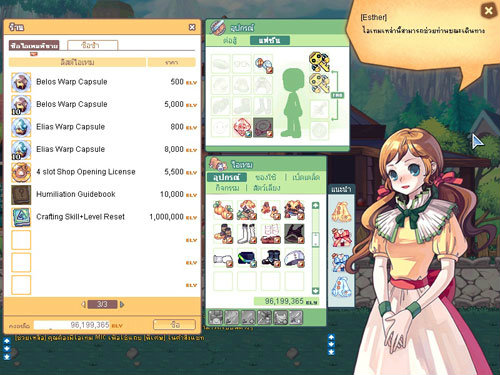The image size is (500, 375).
Task: Click the top yellow key item in equipment window
Action: [319, 62]
